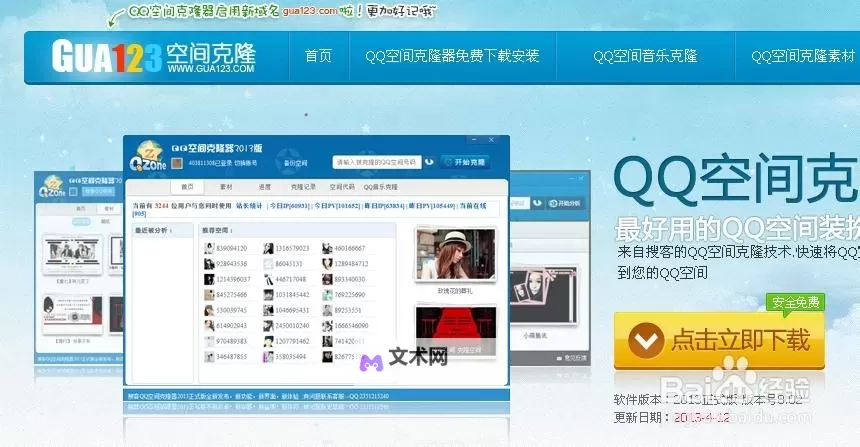Click the logged-in user avatar beside 403811308
This screenshot has height=447, width=860.
tap(177, 163)
